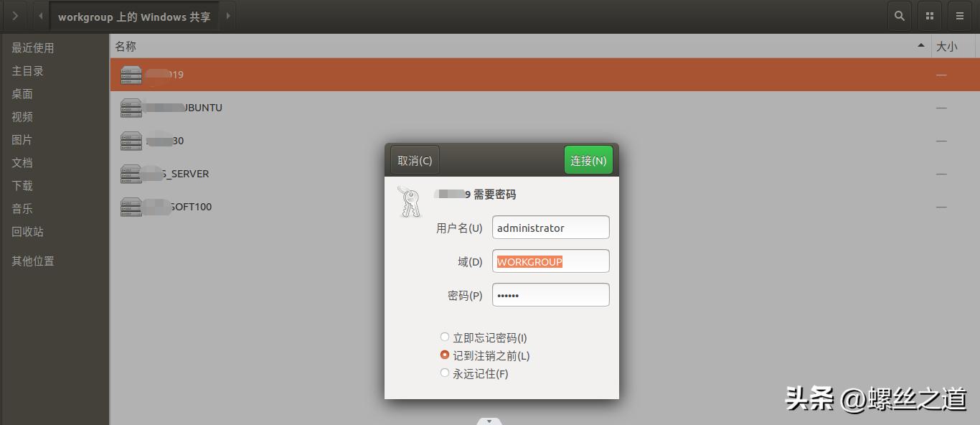
Task: Expand the arrow at the dialog bottom
Action: tap(489, 421)
